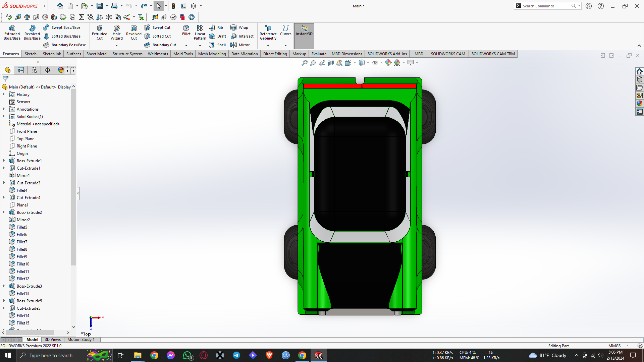The image size is (644, 362).
Task: Click the Fillet feature icon
Action: coord(186,30)
